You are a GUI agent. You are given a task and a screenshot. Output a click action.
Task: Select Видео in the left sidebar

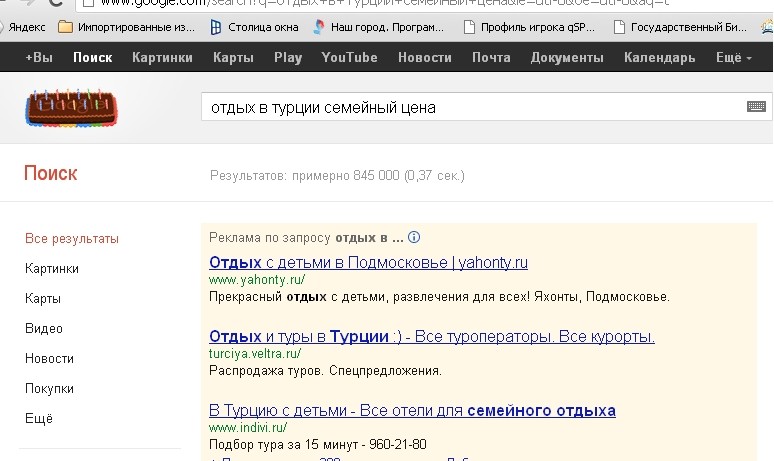44,329
